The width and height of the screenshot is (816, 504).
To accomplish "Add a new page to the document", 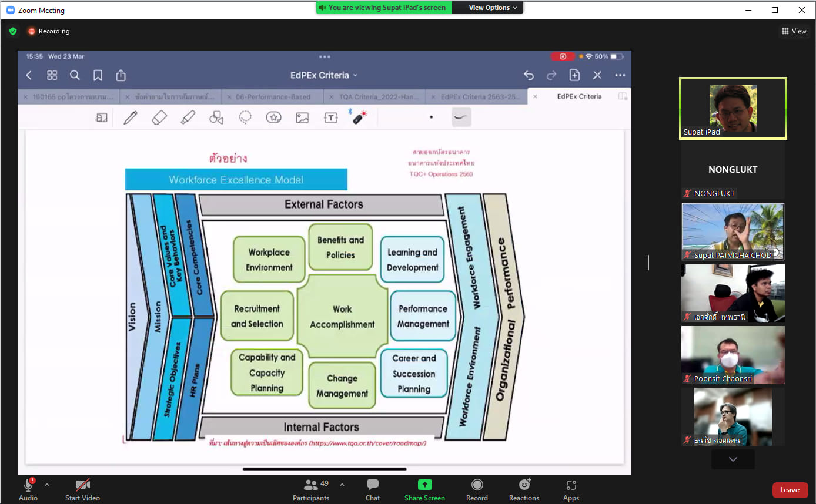I will [x=574, y=75].
